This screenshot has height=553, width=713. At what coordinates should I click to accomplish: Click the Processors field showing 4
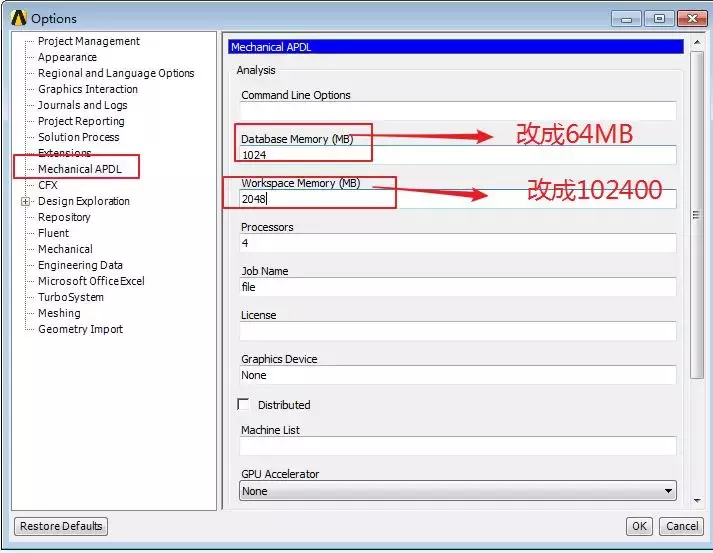pyautogui.click(x=458, y=243)
